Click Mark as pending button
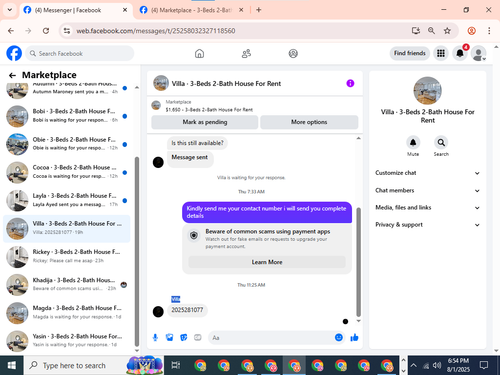 click(x=205, y=122)
